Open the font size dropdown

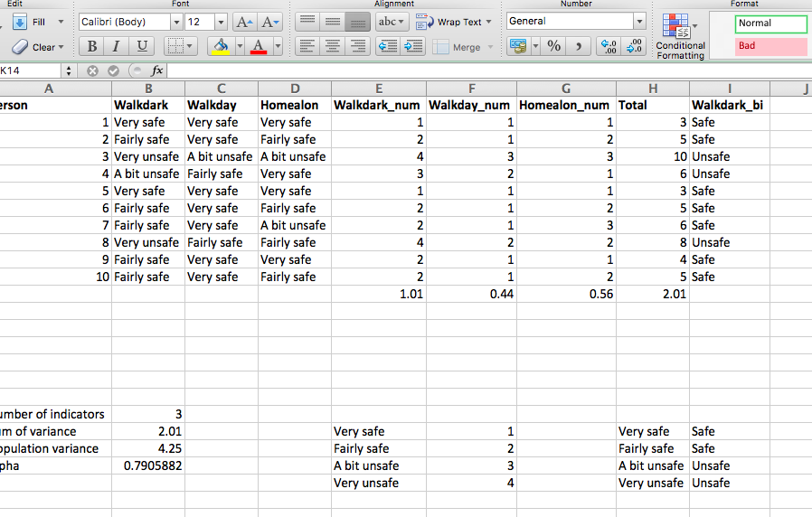click(221, 22)
